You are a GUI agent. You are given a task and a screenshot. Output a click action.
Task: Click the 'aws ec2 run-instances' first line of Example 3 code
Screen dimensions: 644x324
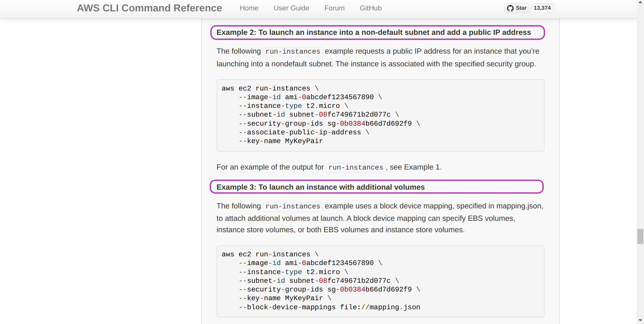[x=270, y=254]
